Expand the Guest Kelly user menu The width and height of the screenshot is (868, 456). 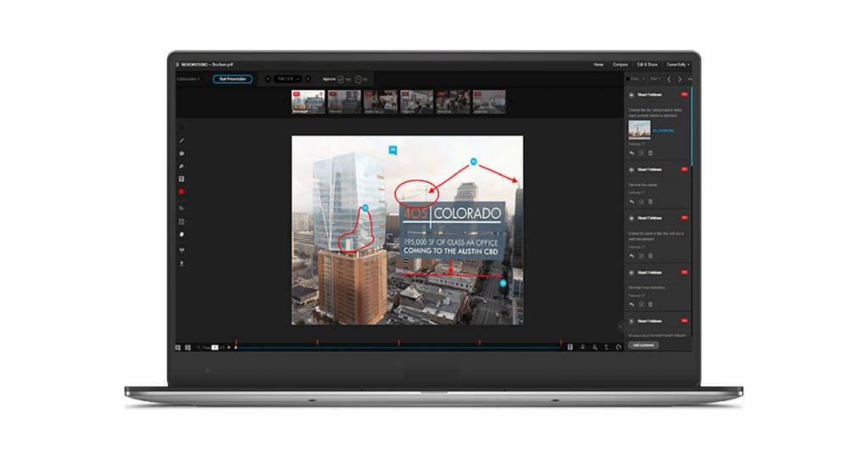[678, 64]
